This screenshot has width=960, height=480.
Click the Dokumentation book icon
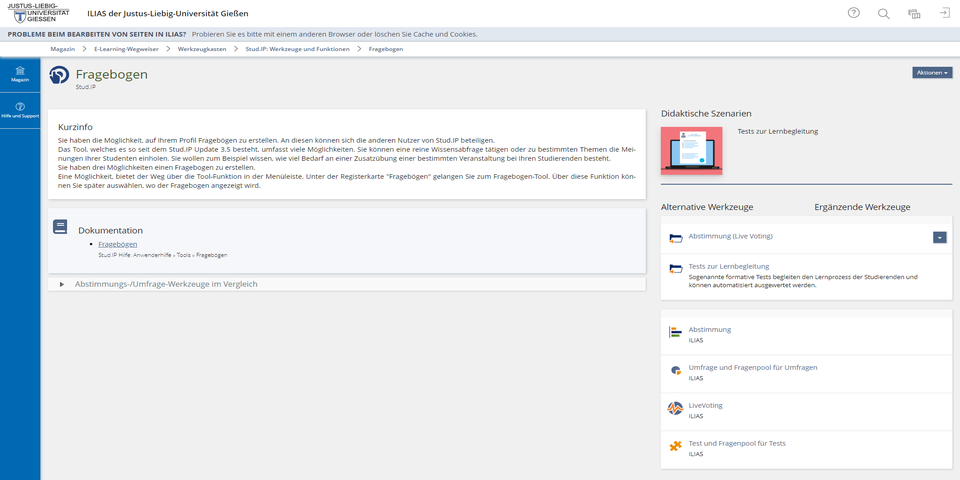[x=60, y=227]
